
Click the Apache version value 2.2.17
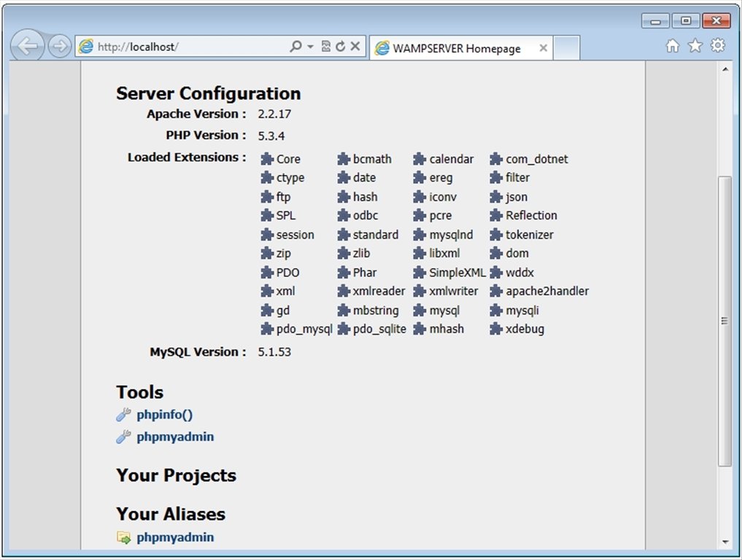coord(274,114)
